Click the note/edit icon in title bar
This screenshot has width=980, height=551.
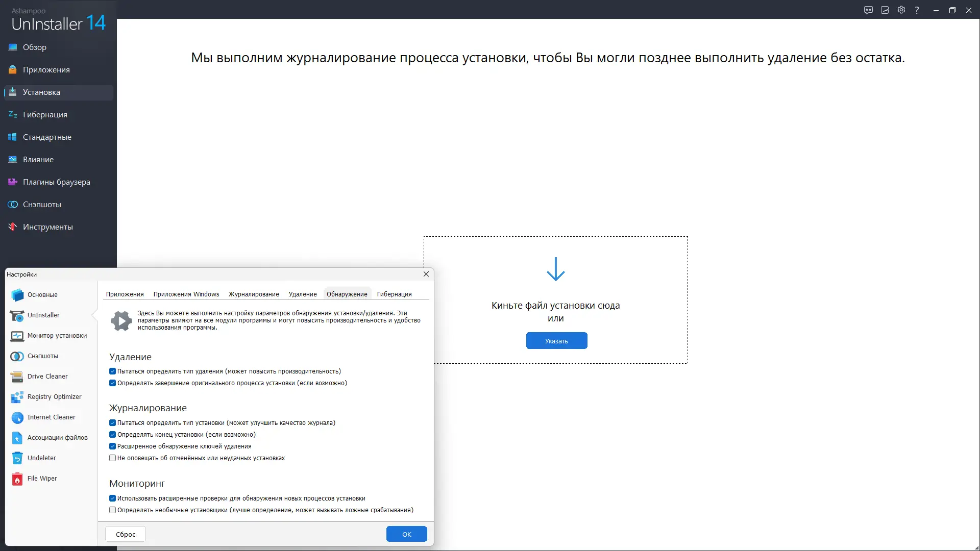885,10
